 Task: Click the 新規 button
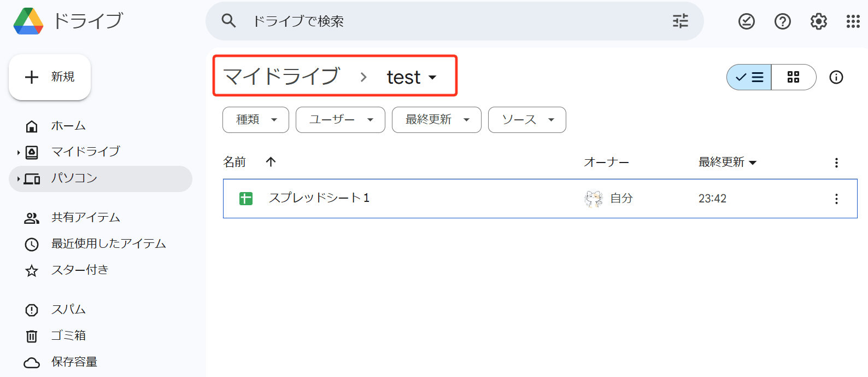[x=50, y=77]
